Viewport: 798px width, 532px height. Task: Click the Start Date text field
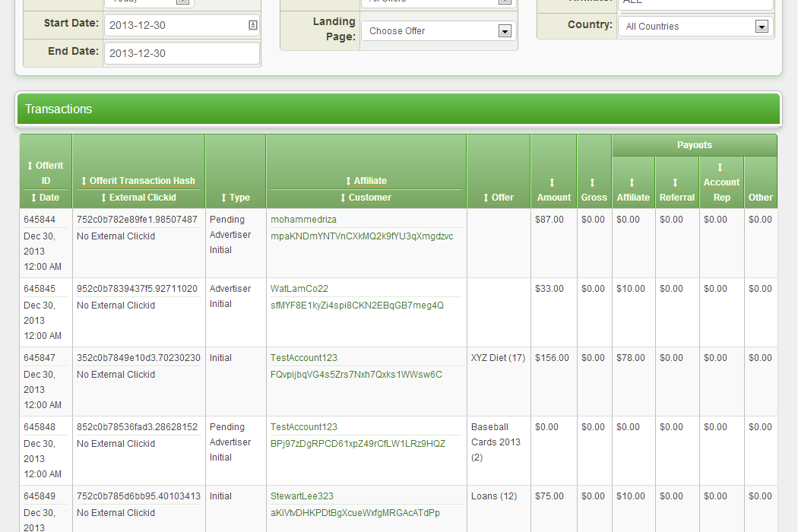pyautogui.click(x=175, y=25)
